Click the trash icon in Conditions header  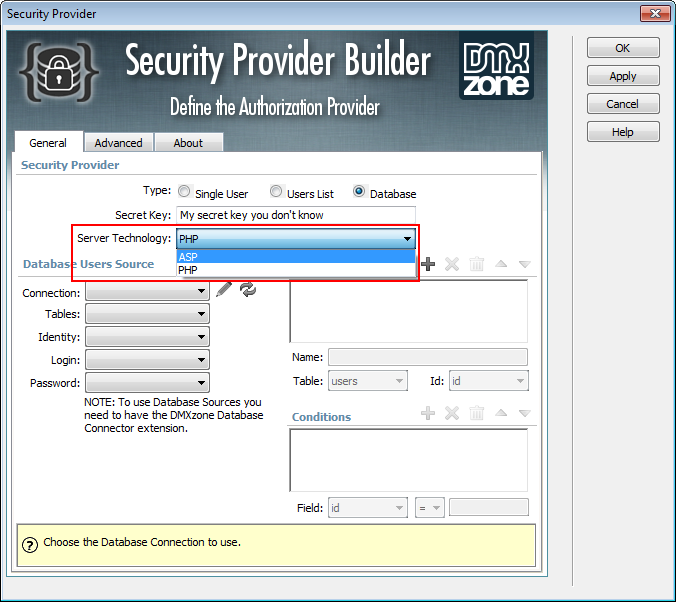tap(476, 413)
